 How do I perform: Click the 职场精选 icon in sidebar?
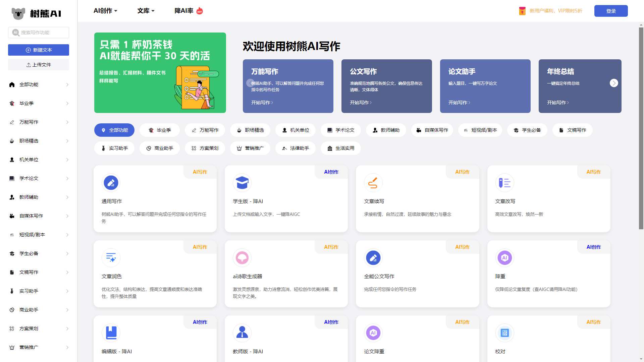pyautogui.click(x=12, y=141)
